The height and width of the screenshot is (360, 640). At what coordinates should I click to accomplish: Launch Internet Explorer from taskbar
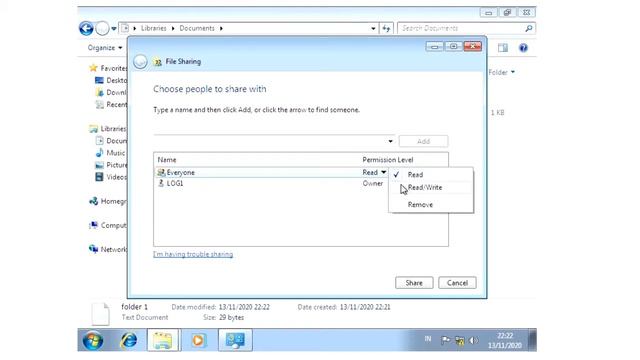coord(129,340)
